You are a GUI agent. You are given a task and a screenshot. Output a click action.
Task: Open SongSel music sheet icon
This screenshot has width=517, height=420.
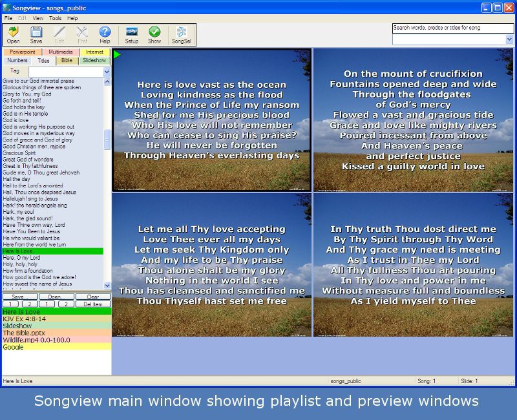(182, 35)
